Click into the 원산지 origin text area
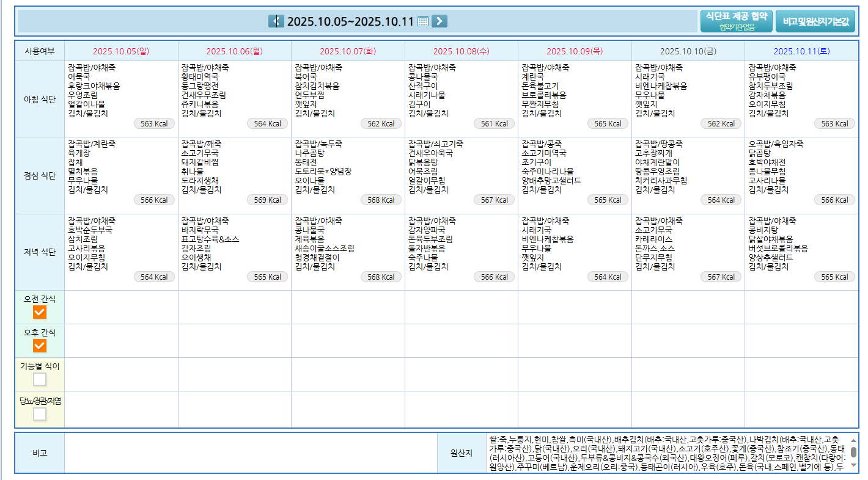The width and height of the screenshot is (868, 480). point(666,453)
